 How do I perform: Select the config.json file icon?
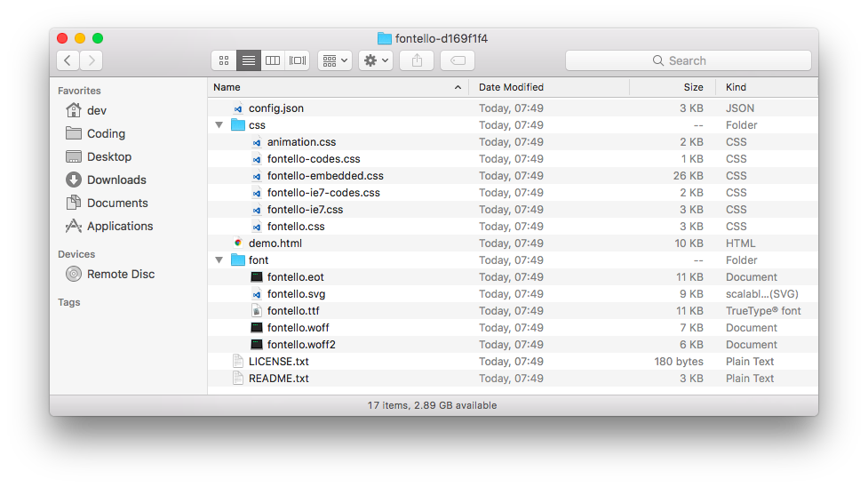[x=238, y=108]
